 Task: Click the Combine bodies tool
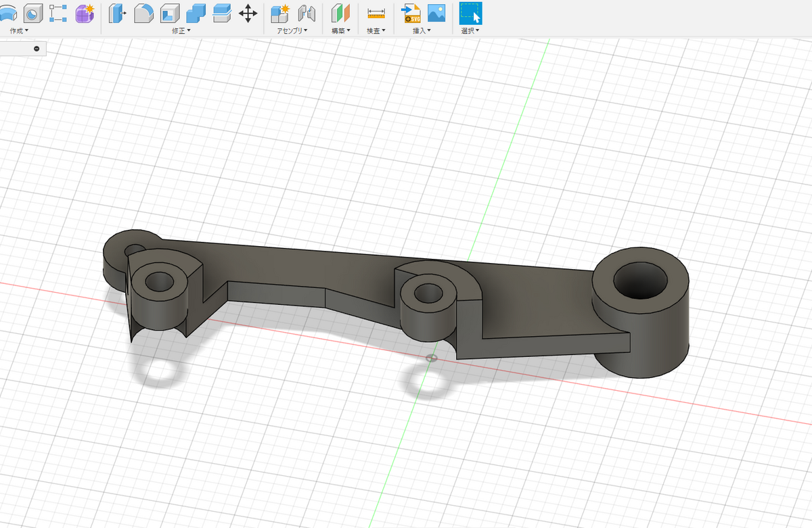coord(196,13)
